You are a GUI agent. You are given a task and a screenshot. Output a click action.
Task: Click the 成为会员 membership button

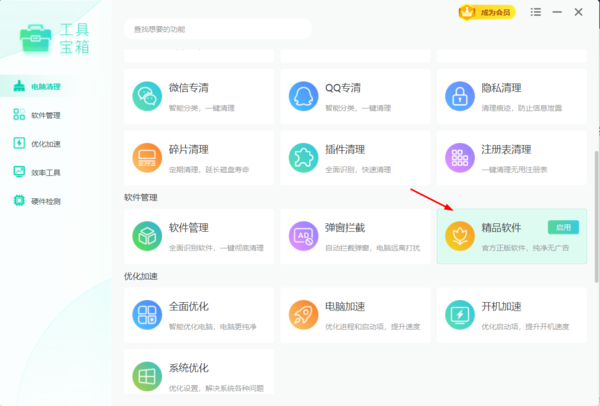tap(487, 12)
